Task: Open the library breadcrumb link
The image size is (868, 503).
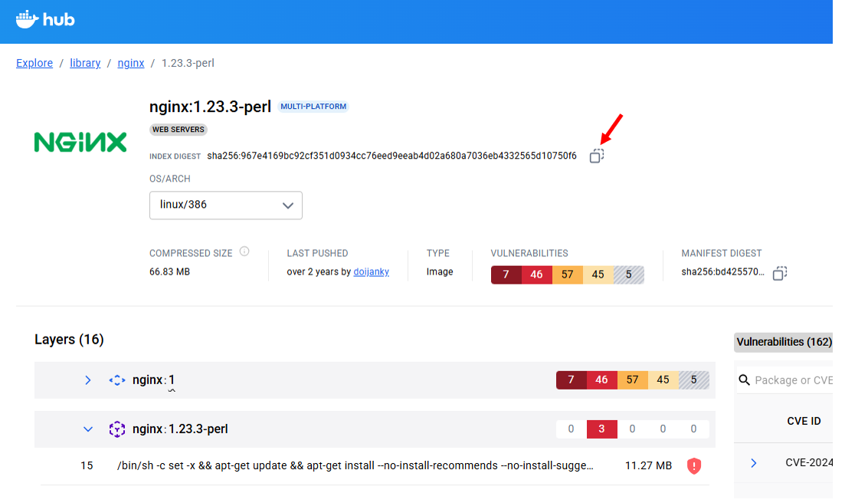Action: click(x=85, y=63)
